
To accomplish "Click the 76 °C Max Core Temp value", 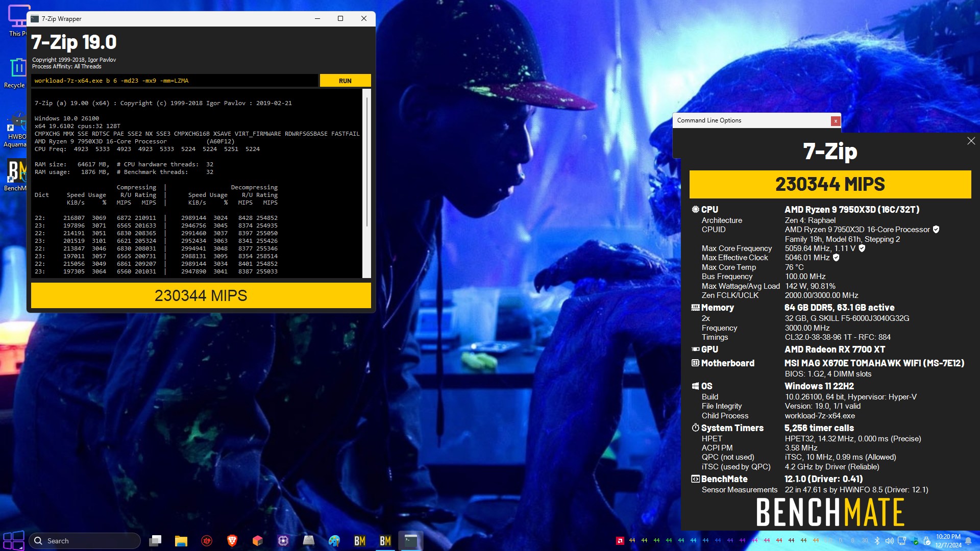I will (794, 267).
